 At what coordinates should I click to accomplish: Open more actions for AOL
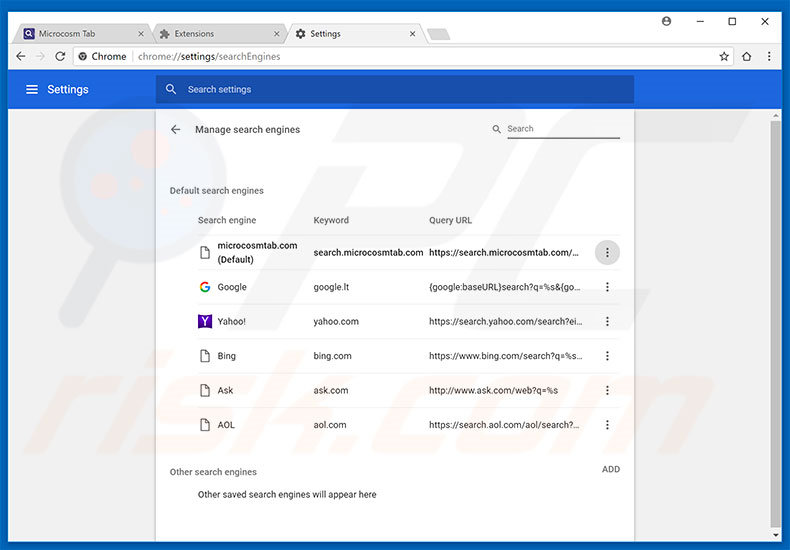pos(607,425)
